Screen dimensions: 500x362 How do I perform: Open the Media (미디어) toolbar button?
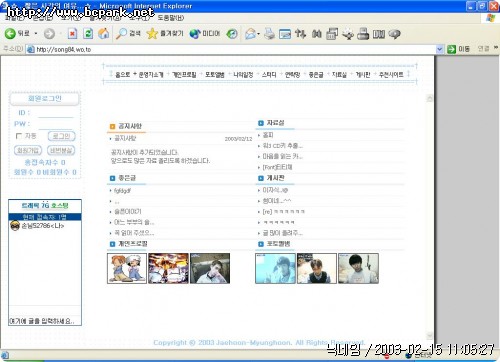[x=205, y=33]
